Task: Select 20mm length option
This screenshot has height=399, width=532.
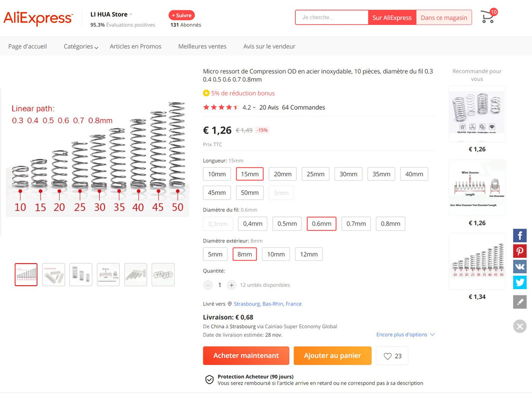Action: pyautogui.click(x=282, y=174)
